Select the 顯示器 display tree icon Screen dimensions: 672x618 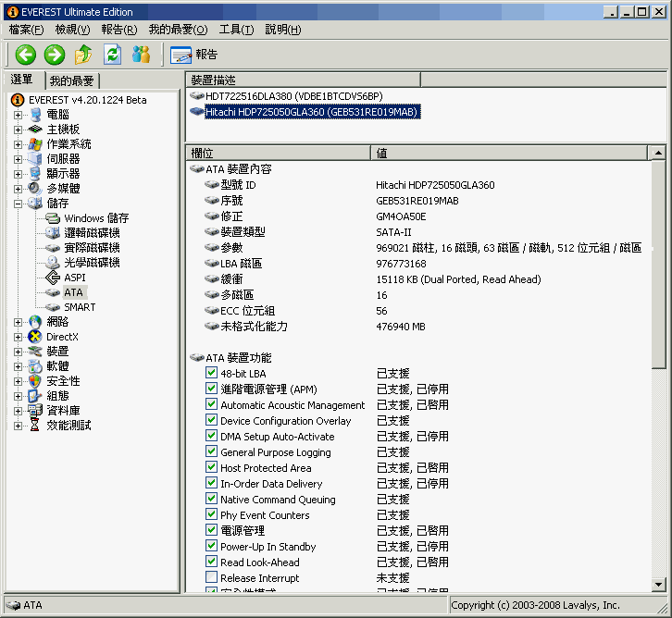35,174
